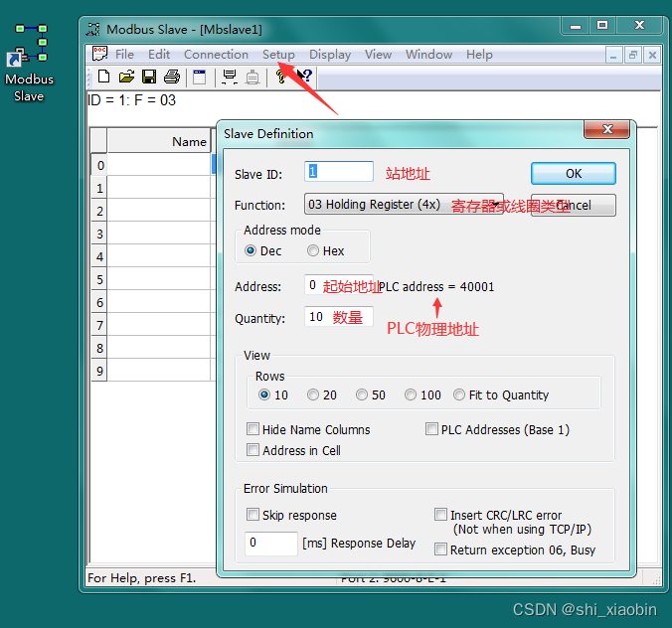This screenshot has width=672, height=628.
Task: Open the View menu
Action: (378, 55)
